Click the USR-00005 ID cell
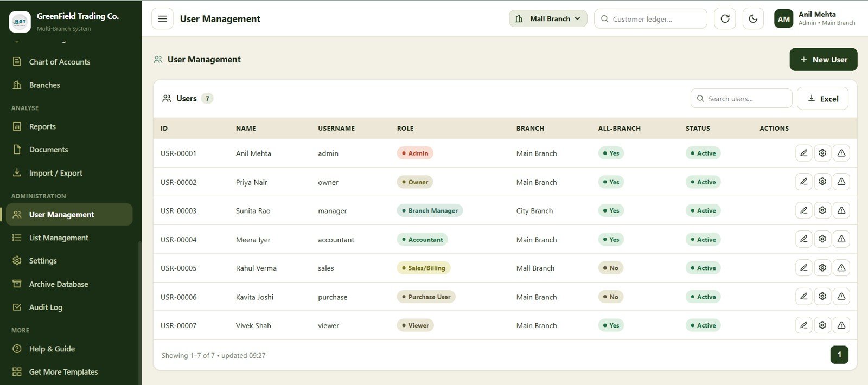This screenshot has height=385, width=868. (x=178, y=268)
